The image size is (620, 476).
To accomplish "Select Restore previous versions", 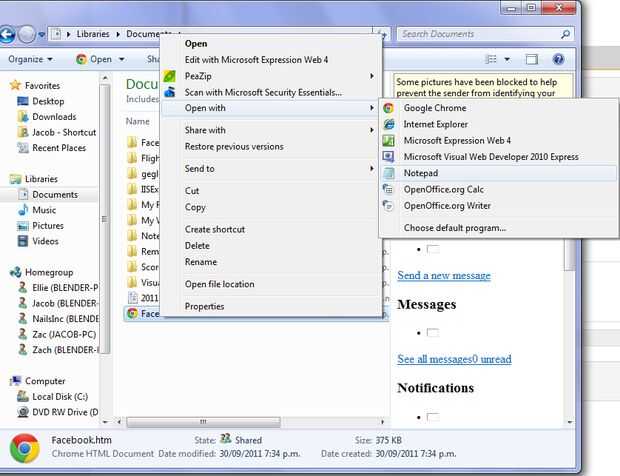I will click(234, 146).
